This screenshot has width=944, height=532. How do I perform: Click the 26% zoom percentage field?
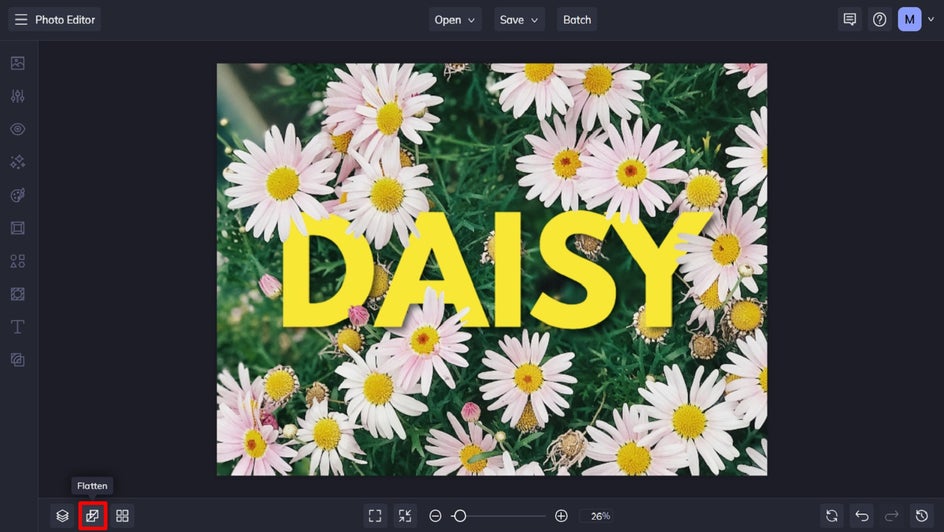(x=600, y=516)
